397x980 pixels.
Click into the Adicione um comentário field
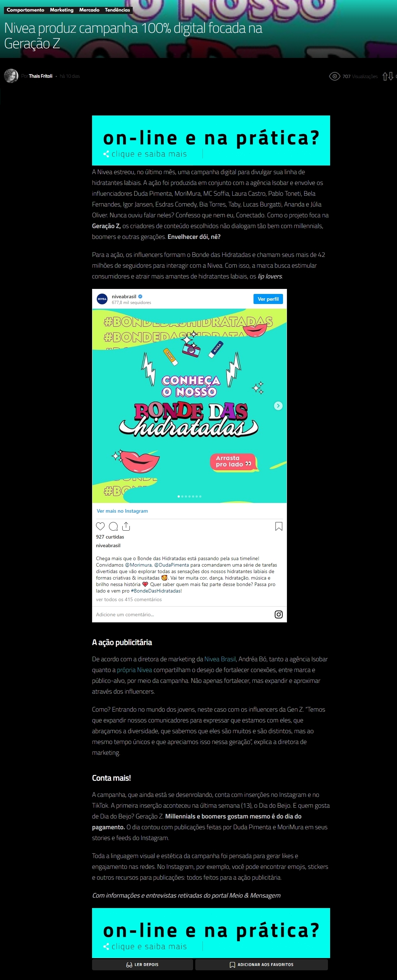click(x=183, y=614)
